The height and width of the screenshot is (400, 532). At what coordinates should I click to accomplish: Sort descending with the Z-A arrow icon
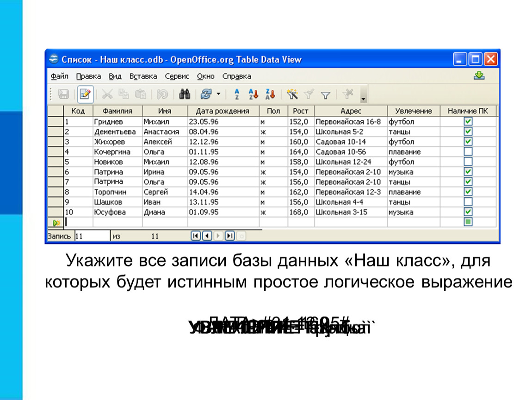270,94
